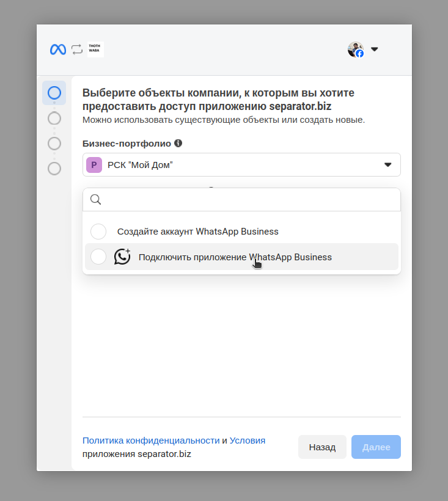
Task: Click the heading about separator.biz access
Action: point(218,100)
